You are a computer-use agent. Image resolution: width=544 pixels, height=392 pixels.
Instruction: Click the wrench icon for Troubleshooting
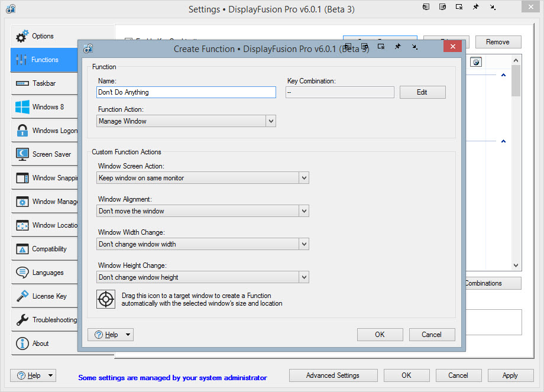pyautogui.click(x=22, y=320)
